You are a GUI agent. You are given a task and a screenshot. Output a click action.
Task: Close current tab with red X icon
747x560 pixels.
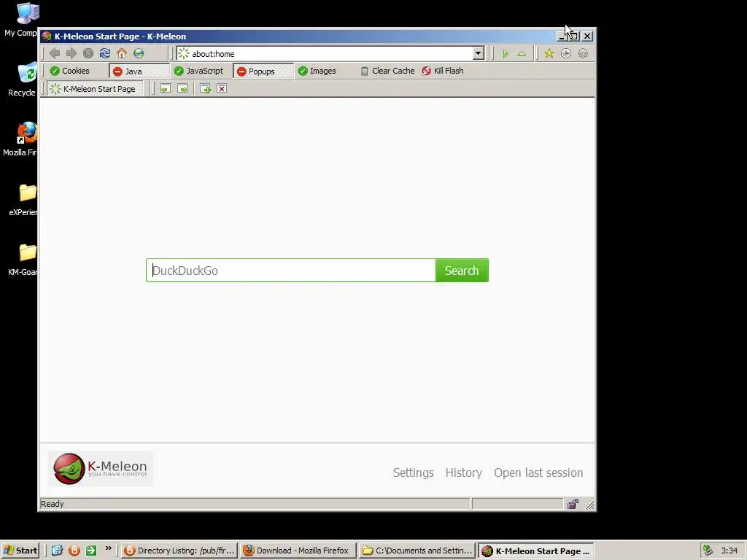(x=222, y=88)
